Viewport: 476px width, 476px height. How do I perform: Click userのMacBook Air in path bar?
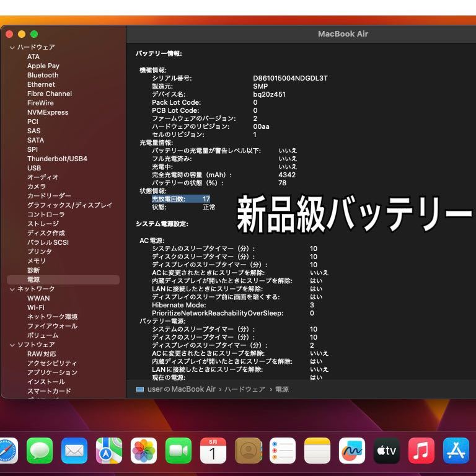coord(182,389)
